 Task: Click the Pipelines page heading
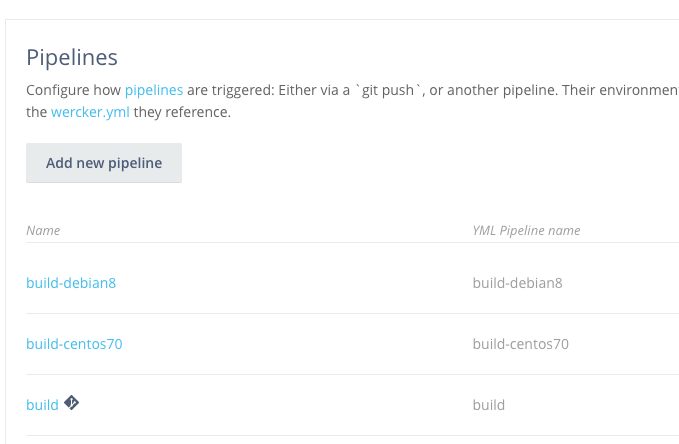point(72,57)
